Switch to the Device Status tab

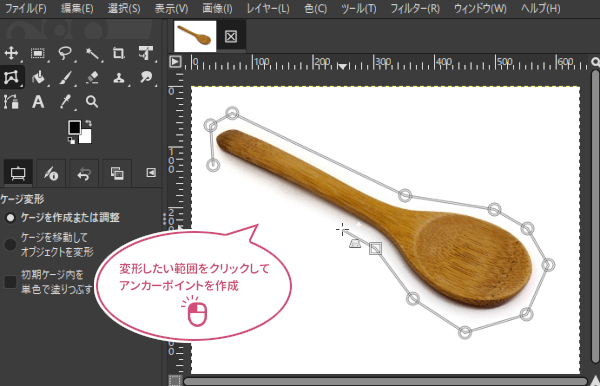51,173
